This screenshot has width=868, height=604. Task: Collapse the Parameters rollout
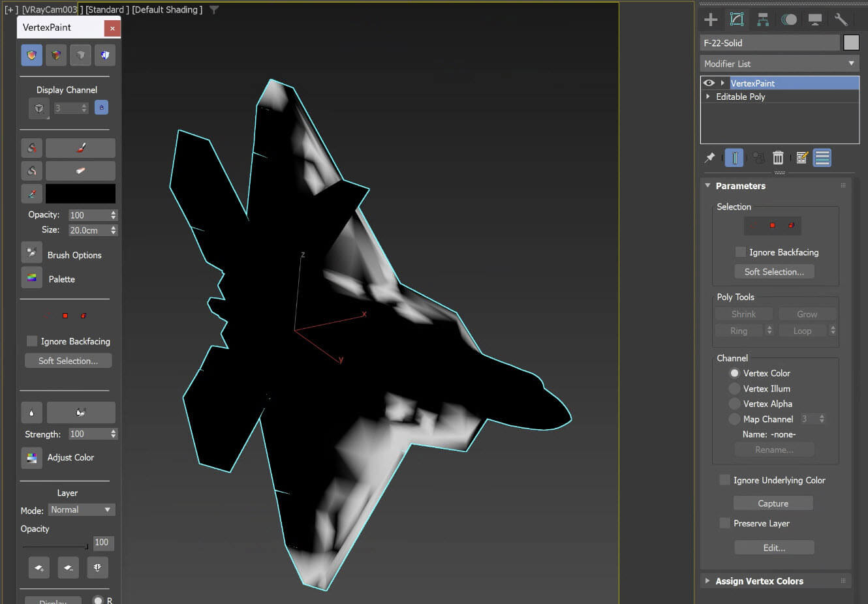(707, 186)
